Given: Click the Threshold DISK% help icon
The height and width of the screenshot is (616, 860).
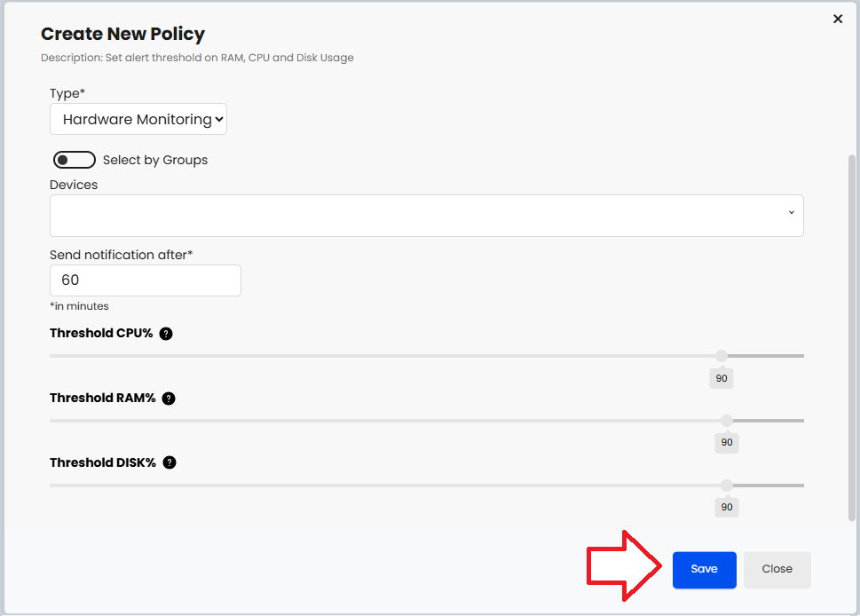Looking at the screenshot, I should pos(170,462).
